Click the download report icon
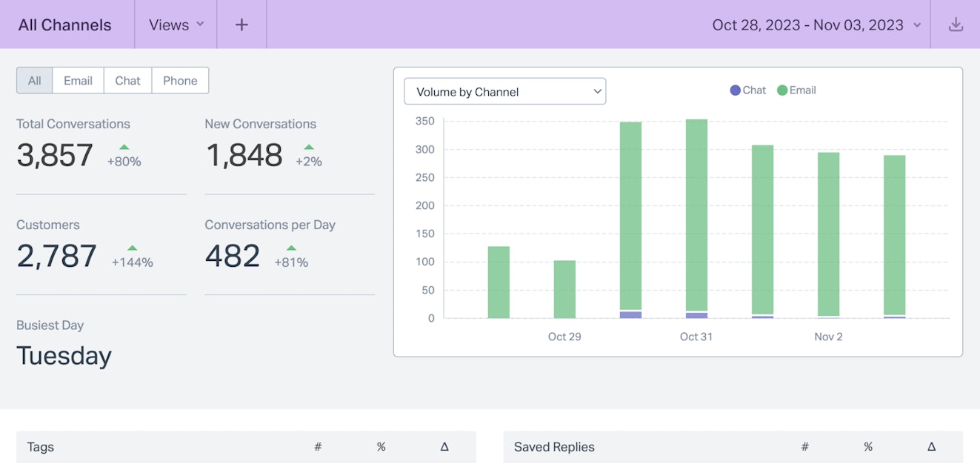The height and width of the screenshot is (473, 980). [x=956, y=24]
